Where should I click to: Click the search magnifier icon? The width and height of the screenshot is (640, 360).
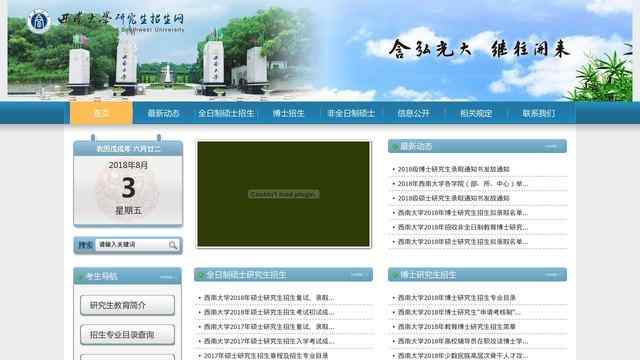pos(173,245)
